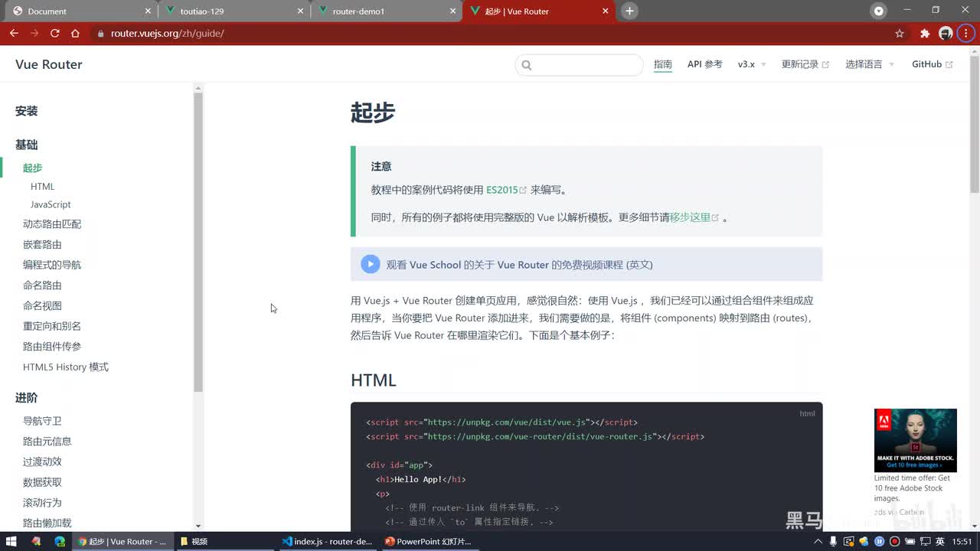
Task: Expand the 选择语言 language dropdown
Action: coord(870,64)
